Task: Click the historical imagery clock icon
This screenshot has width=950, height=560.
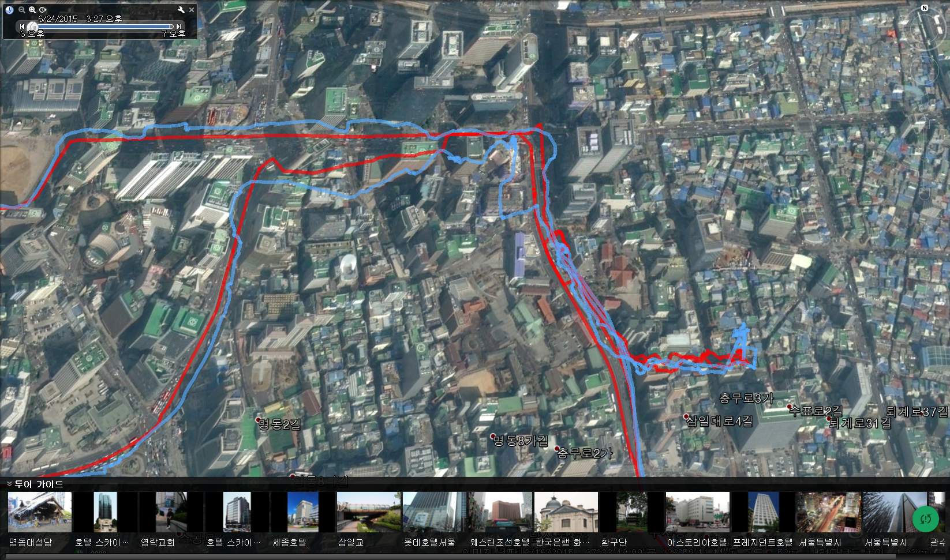Action: (x=9, y=10)
